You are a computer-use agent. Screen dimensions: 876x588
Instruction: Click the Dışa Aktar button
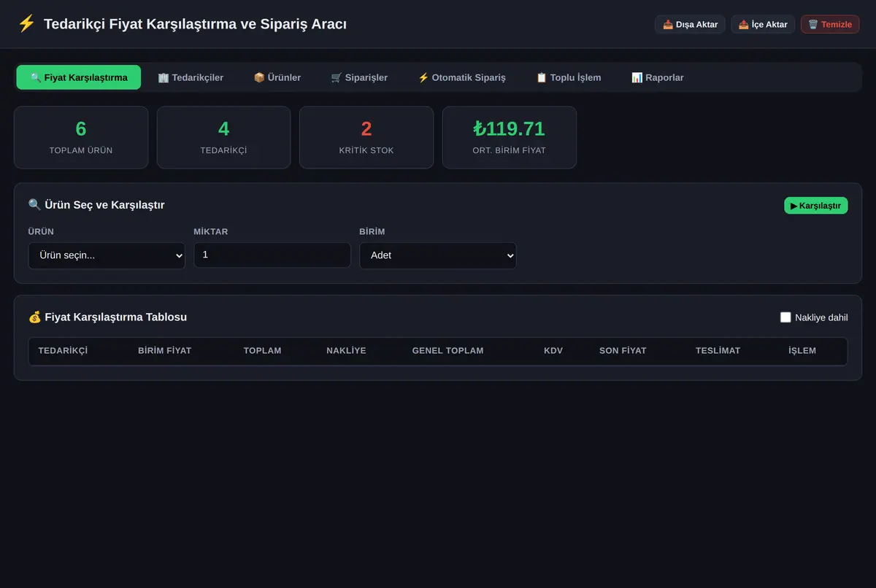690,24
